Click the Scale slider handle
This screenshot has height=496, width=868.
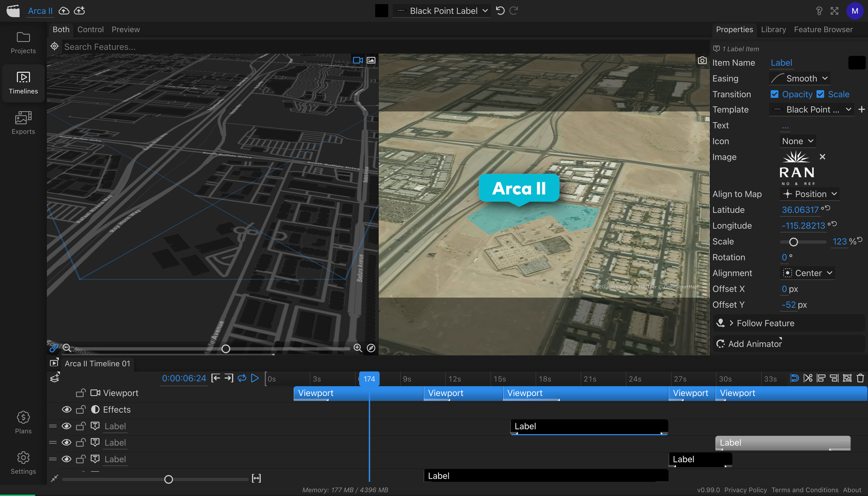click(793, 242)
